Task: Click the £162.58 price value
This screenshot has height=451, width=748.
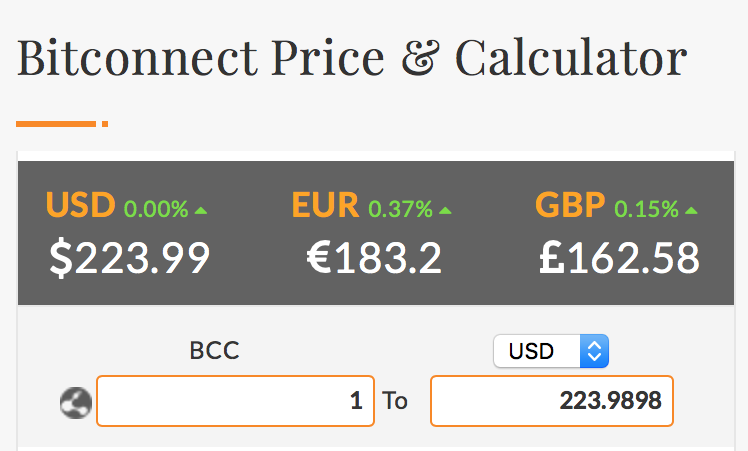Action: tap(619, 257)
